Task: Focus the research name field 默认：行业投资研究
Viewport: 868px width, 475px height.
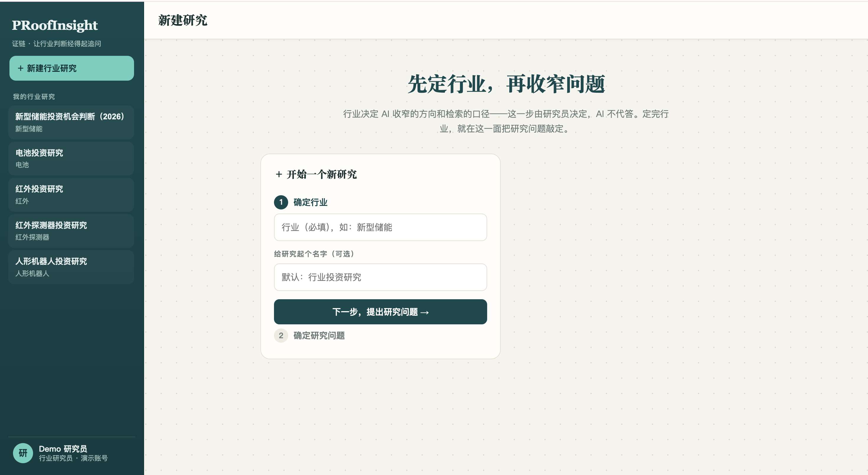Action: pyautogui.click(x=380, y=277)
